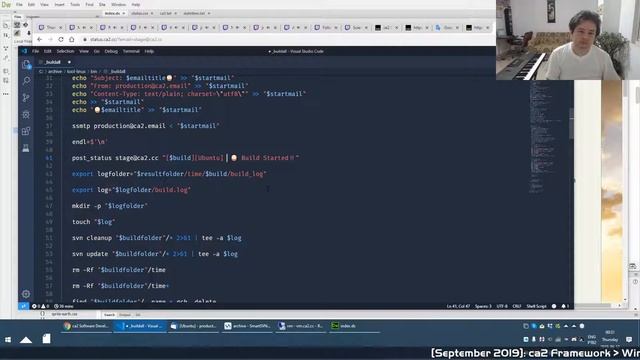Open the Search view in VS Code sidebar
The height and width of the screenshot is (360, 640).
[x=26, y=81]
